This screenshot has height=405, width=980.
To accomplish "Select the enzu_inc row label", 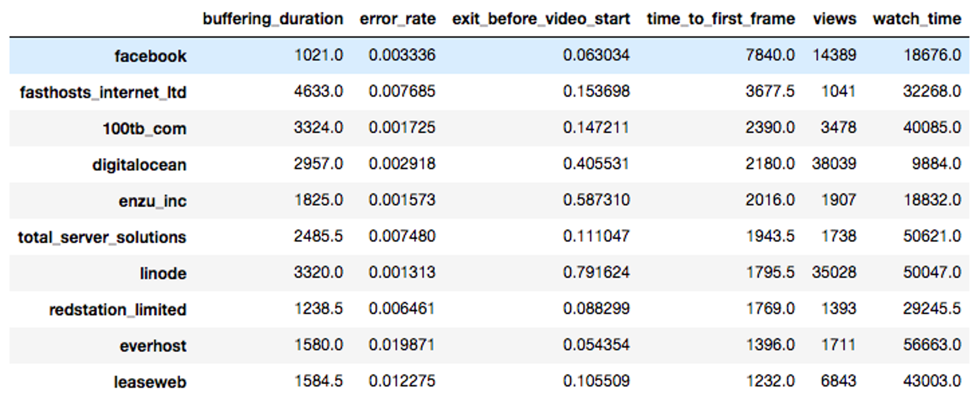I will (153, 201).
